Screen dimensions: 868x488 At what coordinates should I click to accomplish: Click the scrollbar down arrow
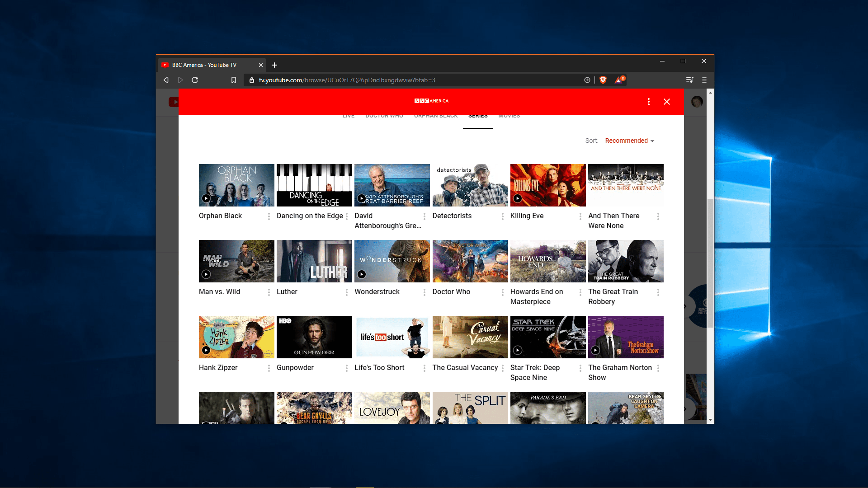tap(711, 420)
